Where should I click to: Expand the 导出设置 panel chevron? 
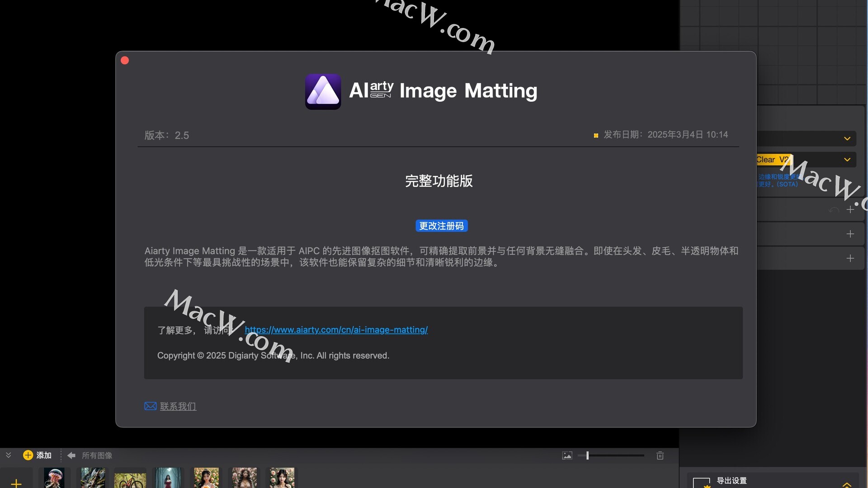click(x=847, y=484)
